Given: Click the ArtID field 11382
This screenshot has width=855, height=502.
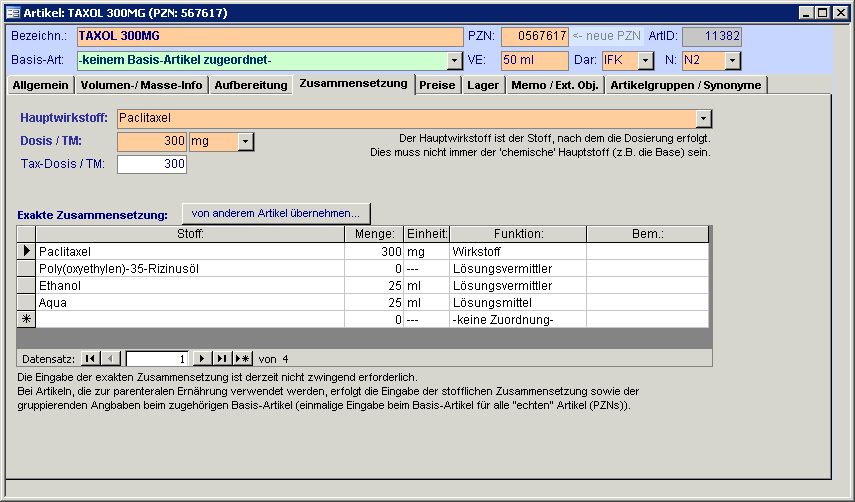Looking at the screenshot, I should [712, 37].
